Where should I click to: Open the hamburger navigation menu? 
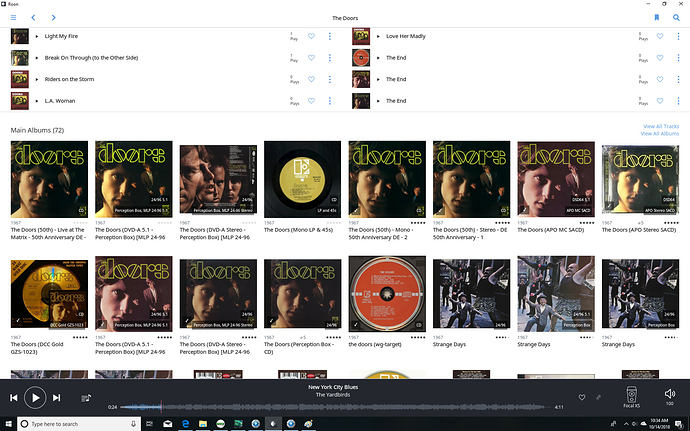(14, 18)
